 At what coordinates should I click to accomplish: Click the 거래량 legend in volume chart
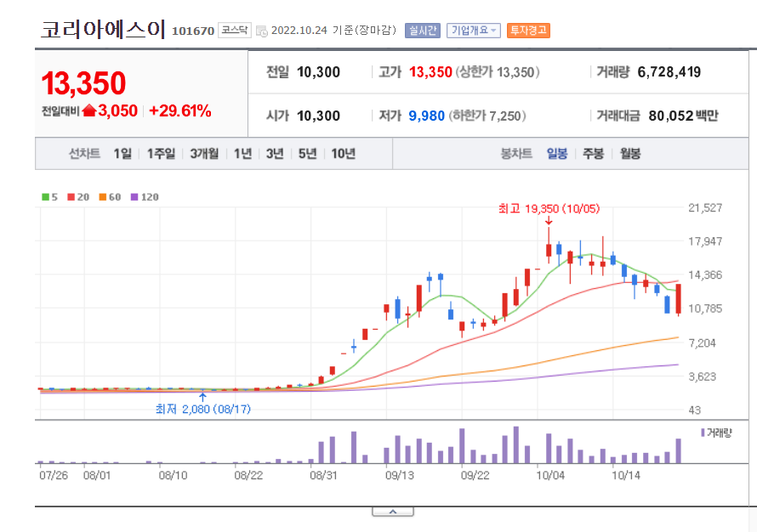point(716,433)
